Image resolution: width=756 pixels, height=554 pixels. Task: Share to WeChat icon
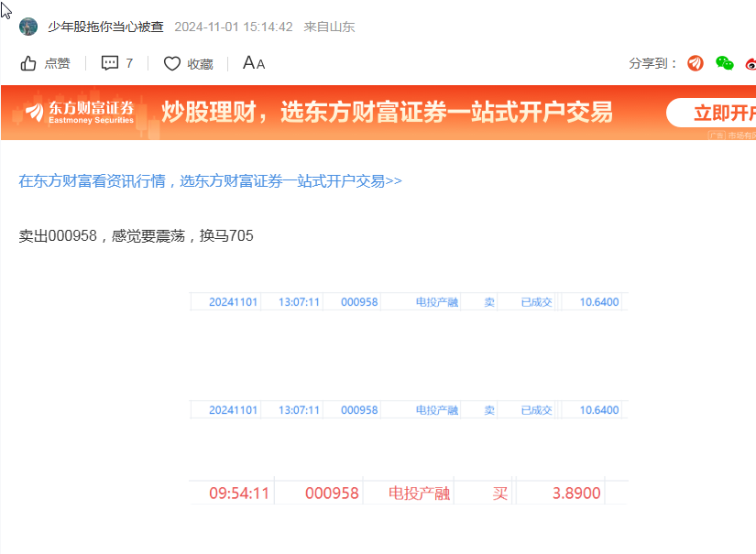(x=724, y=63)
